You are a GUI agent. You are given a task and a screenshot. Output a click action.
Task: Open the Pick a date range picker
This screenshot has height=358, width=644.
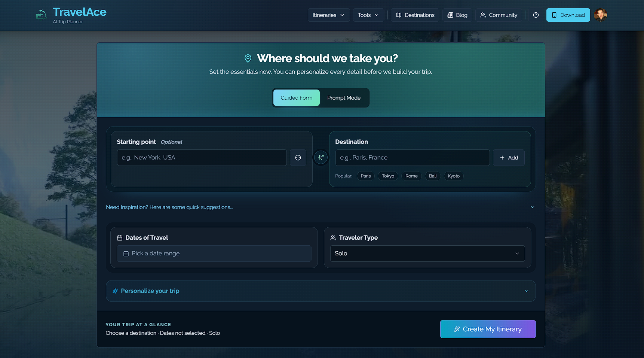214,254
